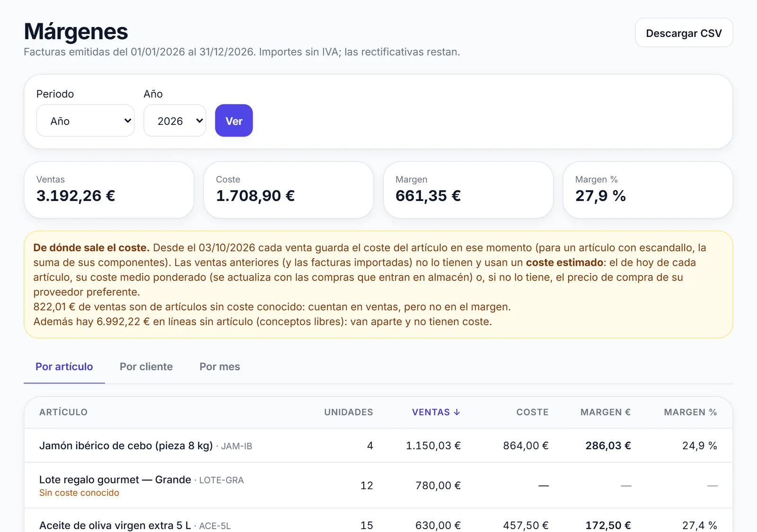Click the 286,03 € margin cell
This screenshot has height=532, width=757.
[608, 445]
